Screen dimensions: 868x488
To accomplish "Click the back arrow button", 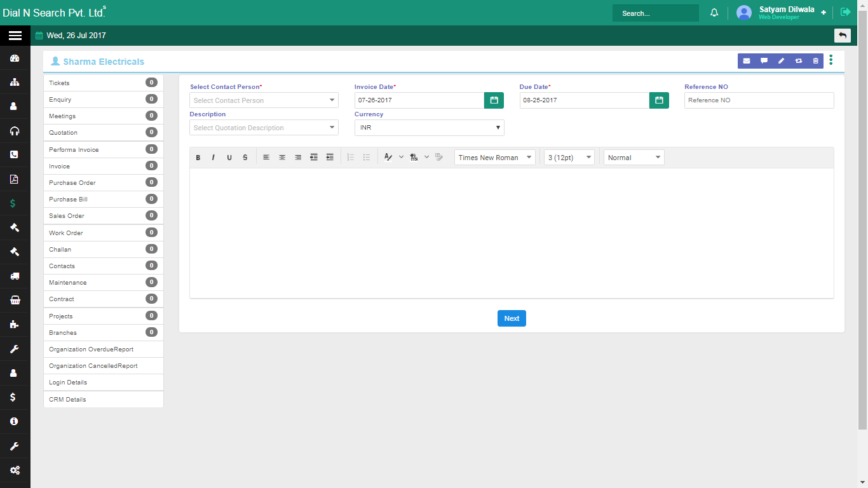I will pyautogui.click(x=843, y=36).
